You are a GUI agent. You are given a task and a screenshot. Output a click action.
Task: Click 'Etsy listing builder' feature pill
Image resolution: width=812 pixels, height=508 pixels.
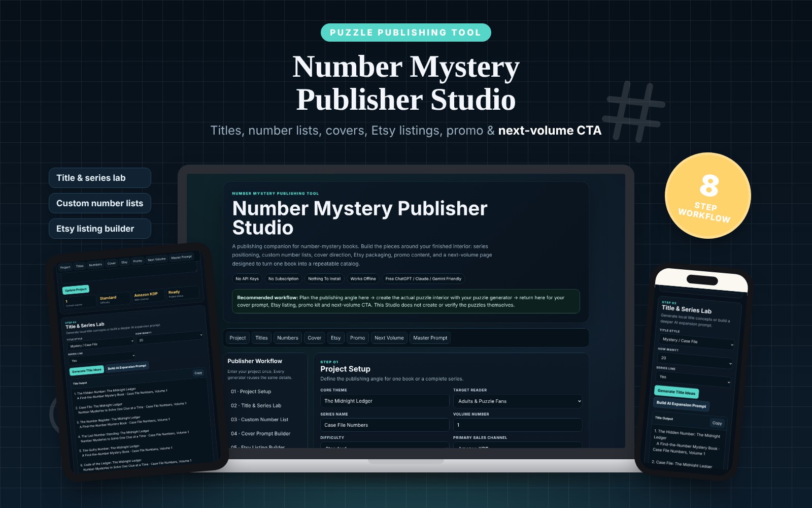100,229
